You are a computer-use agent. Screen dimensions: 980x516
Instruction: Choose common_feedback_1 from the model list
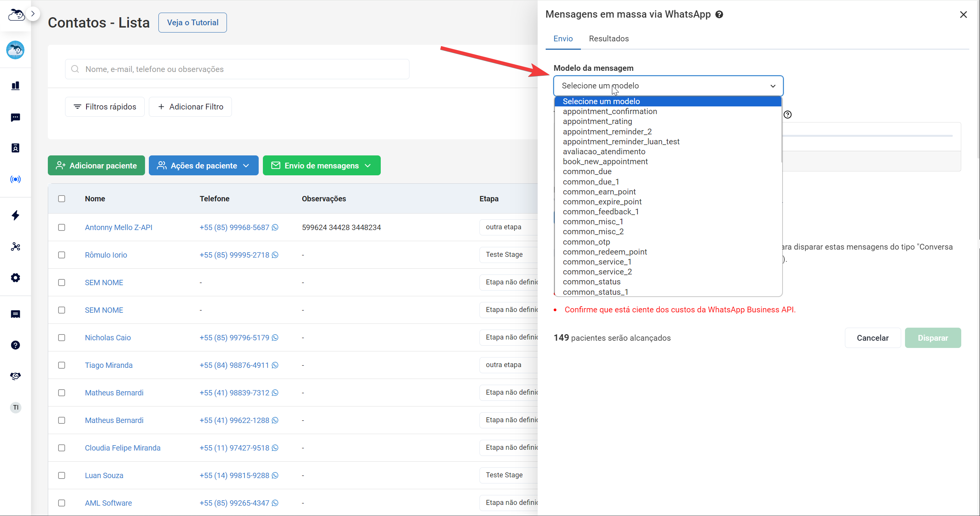click(x=668, y=212)
